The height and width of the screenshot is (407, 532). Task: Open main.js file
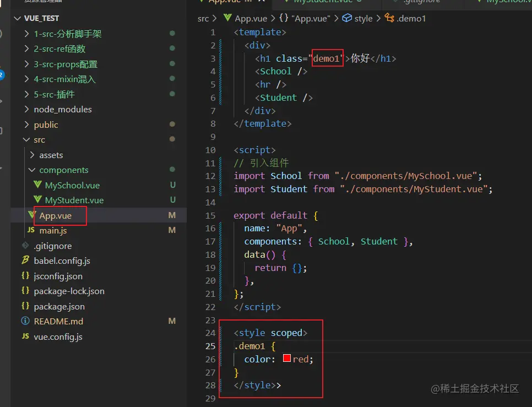point(53,231)
